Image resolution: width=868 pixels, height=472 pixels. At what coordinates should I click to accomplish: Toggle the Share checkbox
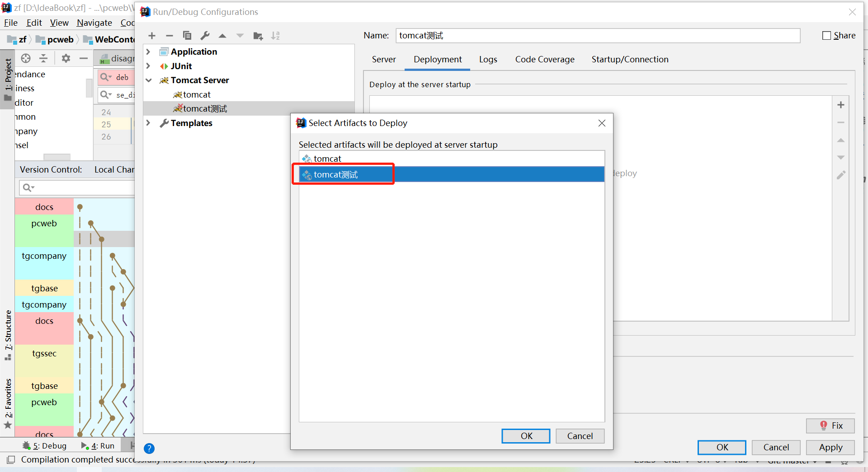click(826, 35)
